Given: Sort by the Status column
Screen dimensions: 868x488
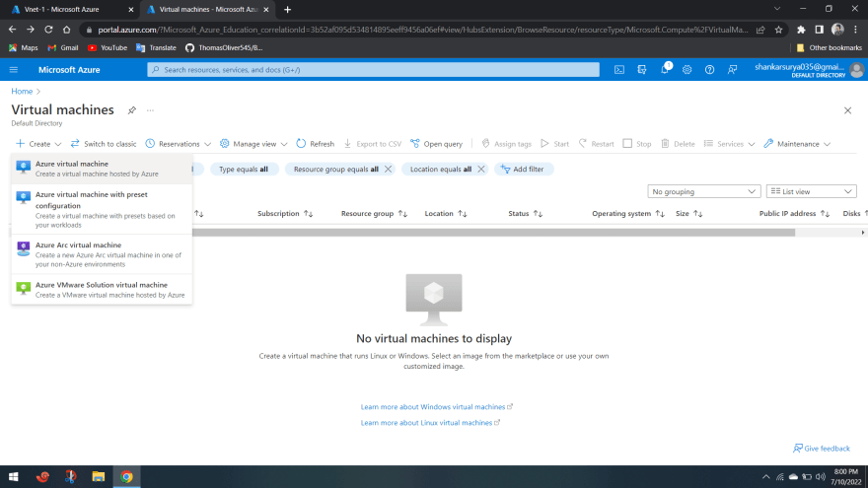Looking at the screenshot, I should [x=526, y=214].
